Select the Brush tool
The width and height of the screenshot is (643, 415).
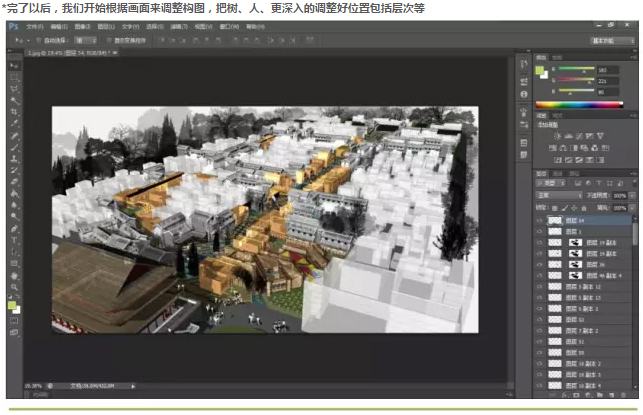[14, 146]
